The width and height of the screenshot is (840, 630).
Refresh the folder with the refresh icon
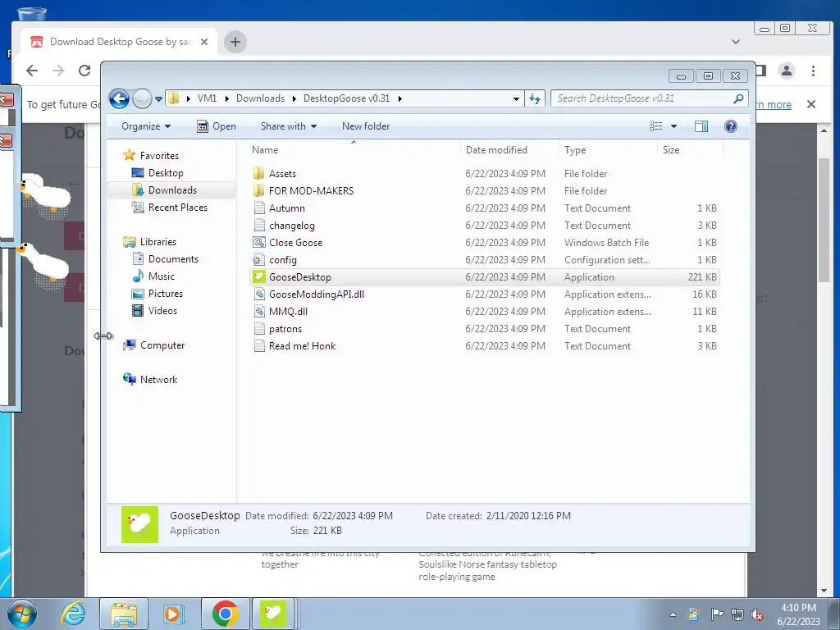click(535, 98)
